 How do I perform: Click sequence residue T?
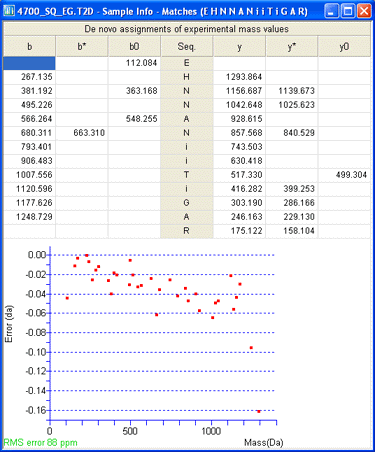pos(186,175)
